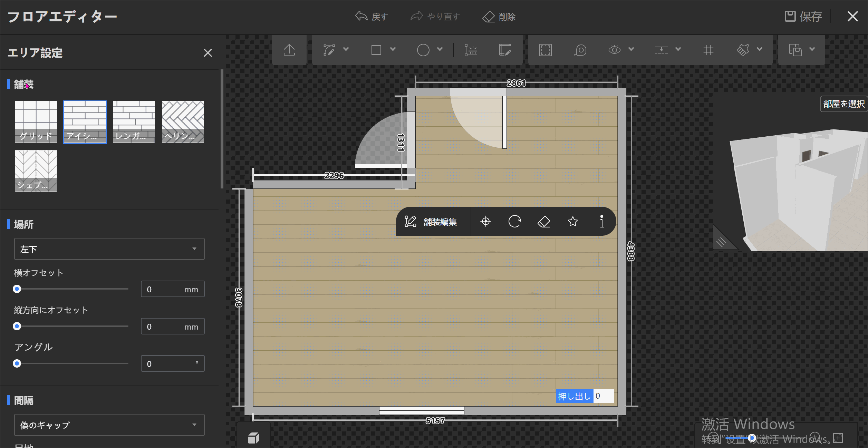868x448 pixels.
Task: Expand the alignment tool dropdown arrow
Action: click(678, 49)
